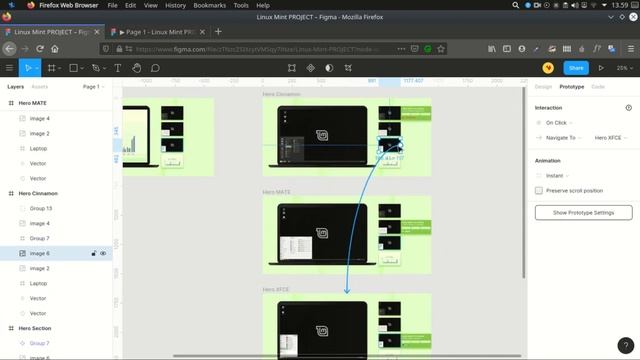
Task: Reload the page in Firefox
Action: [x=40, y=49]
